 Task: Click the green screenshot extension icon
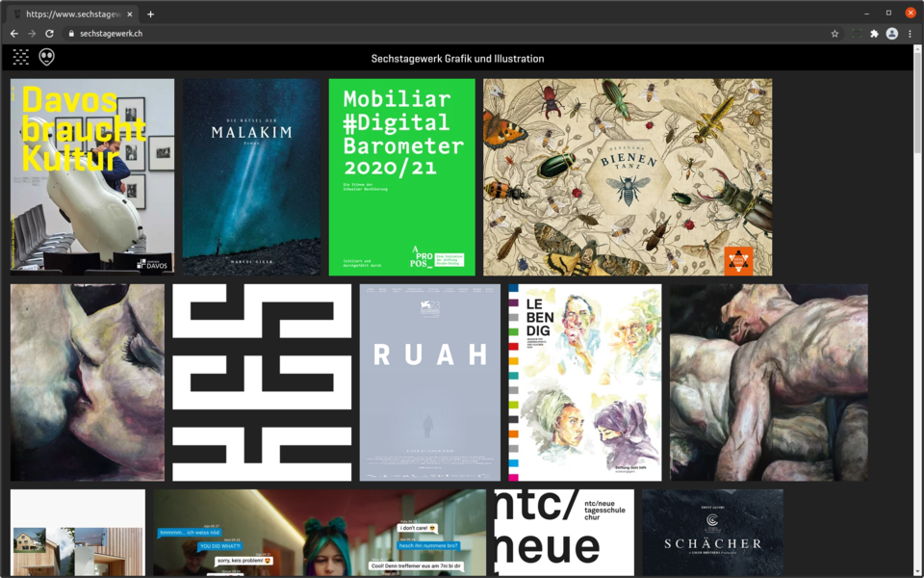click(857, 34)
